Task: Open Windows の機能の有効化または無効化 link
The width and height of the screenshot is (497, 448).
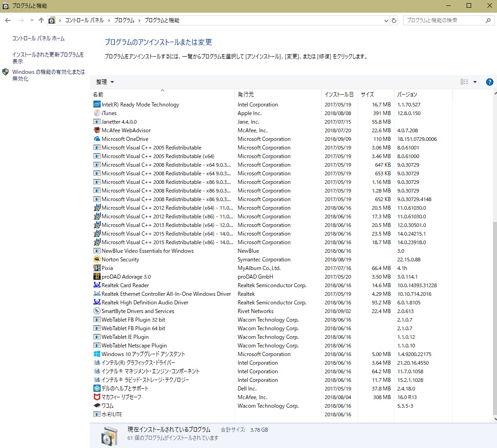Action: point(48,75)
